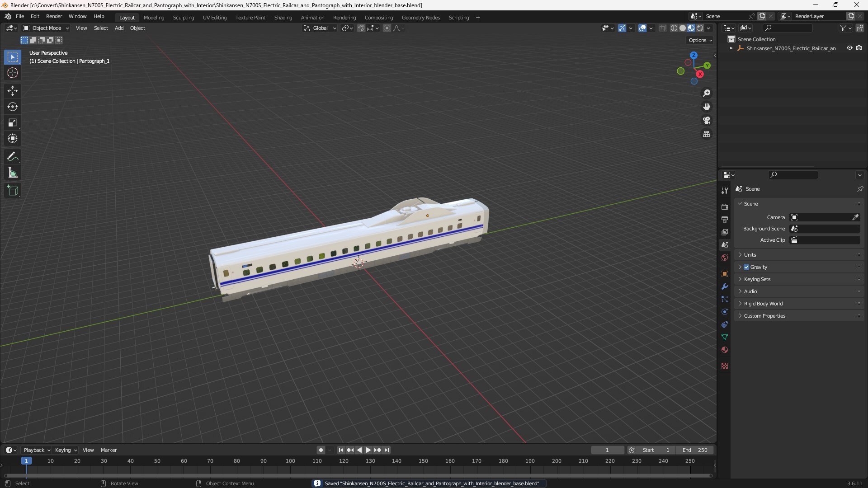Switch to the Shading workspace tab
The width and height of the screenshot is (868, 488).
[x=283, y=18]
